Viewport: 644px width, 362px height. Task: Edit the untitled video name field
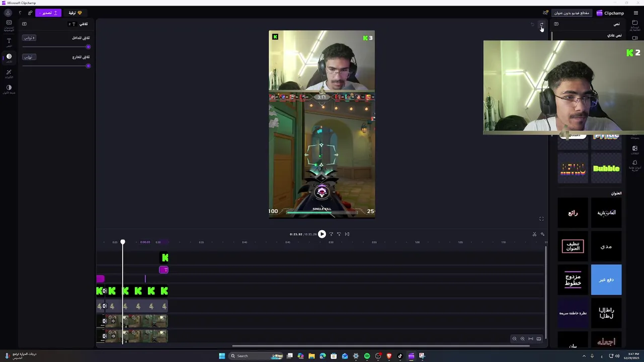coord(572,13)
